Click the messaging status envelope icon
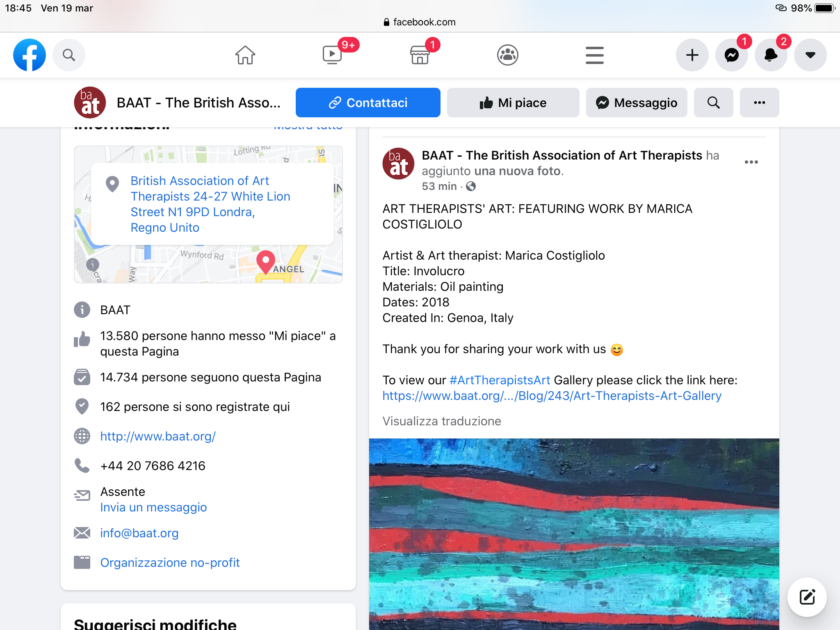 click(82, 495)
